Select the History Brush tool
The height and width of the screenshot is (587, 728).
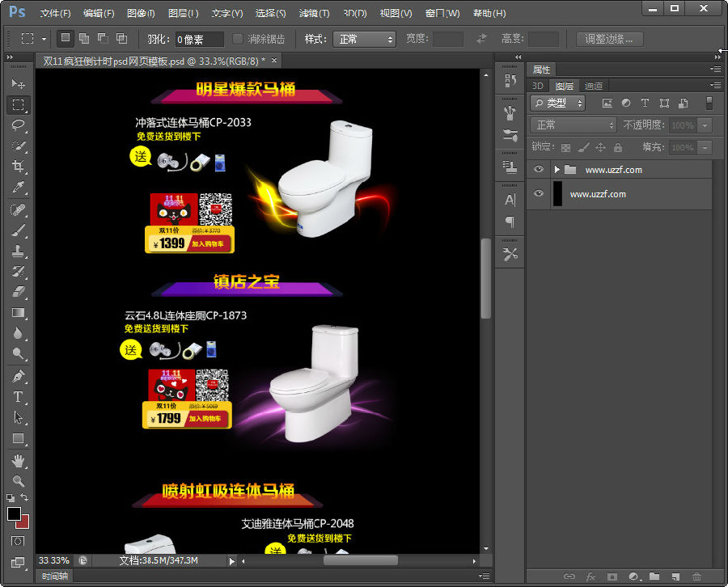coord(18,272)
